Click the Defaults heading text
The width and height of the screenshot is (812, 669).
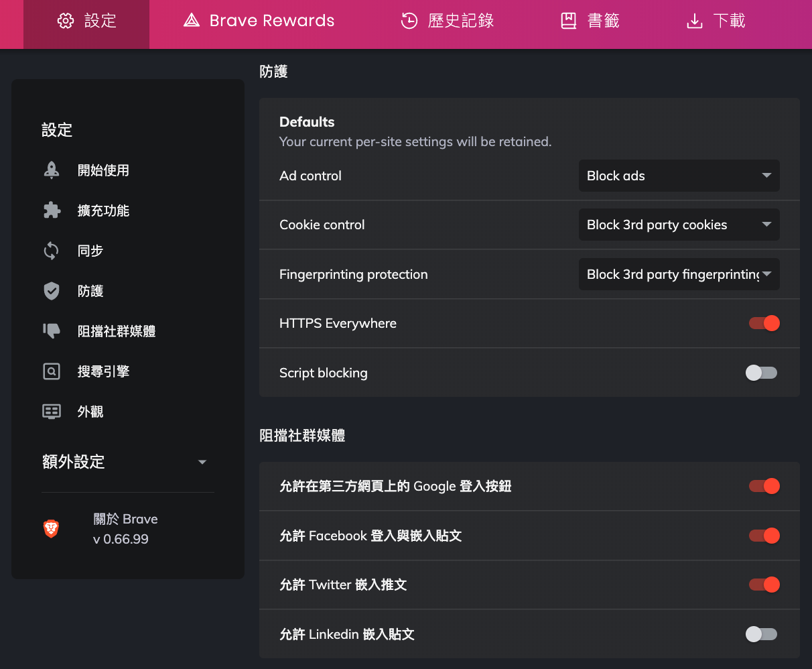(307, 122)
